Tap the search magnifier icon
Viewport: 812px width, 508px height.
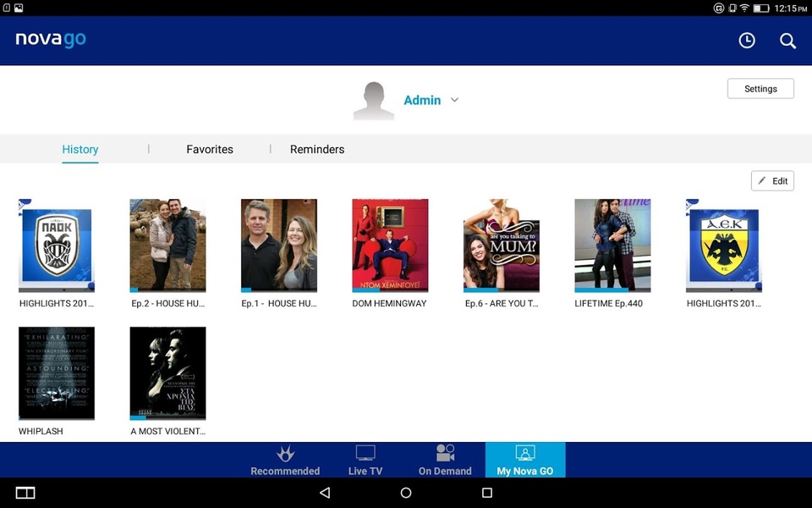787,41
